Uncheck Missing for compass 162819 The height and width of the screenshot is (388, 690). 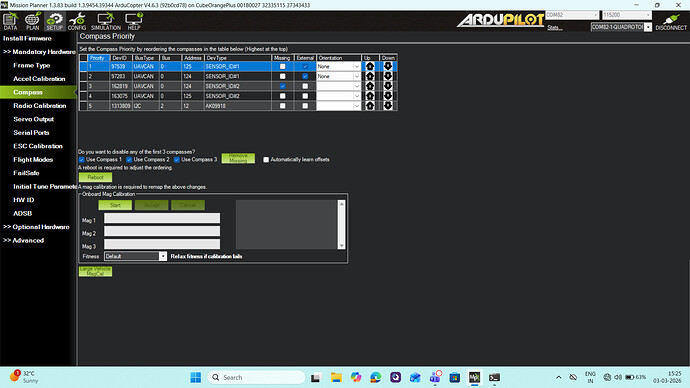click(x=283, y=86)
